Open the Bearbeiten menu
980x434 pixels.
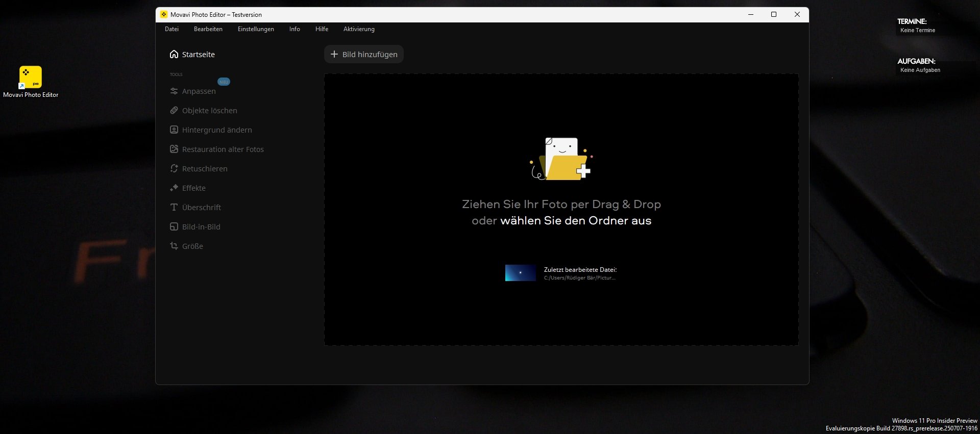click(x=208, y=29)
